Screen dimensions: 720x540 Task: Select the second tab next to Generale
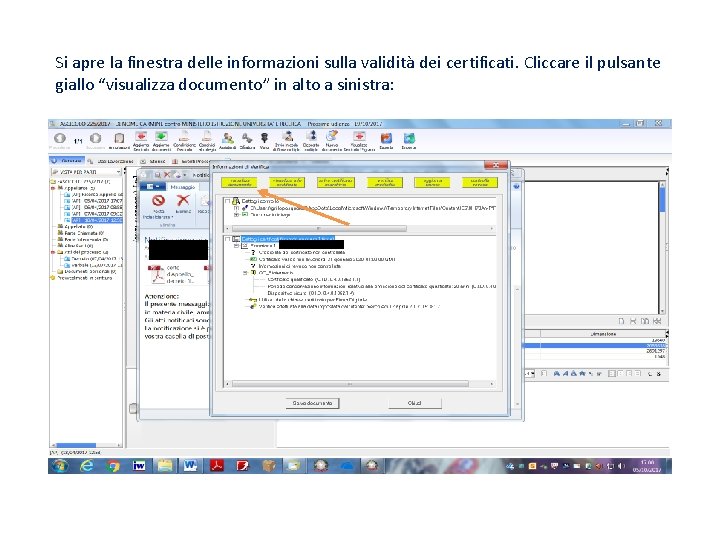[111, 161]
